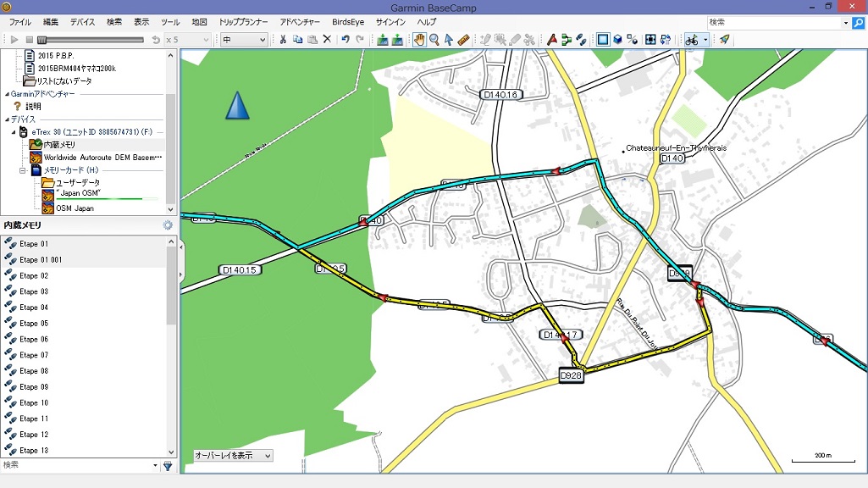The height and width of the screenshot is (488, 868).
Task: Open the 内蔵メモリ panel gear settings
Action: [168, 225]
